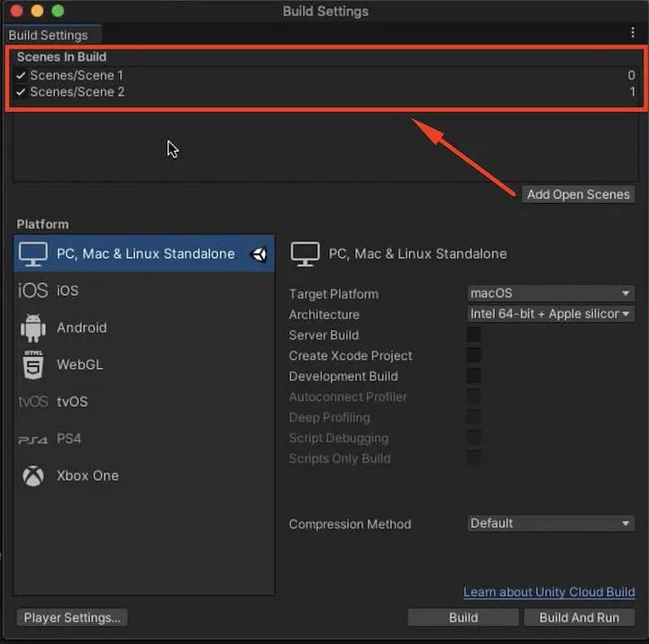Select PS4 platform label
Viewport: 649px width, 644px height.
tap(69, 438)
